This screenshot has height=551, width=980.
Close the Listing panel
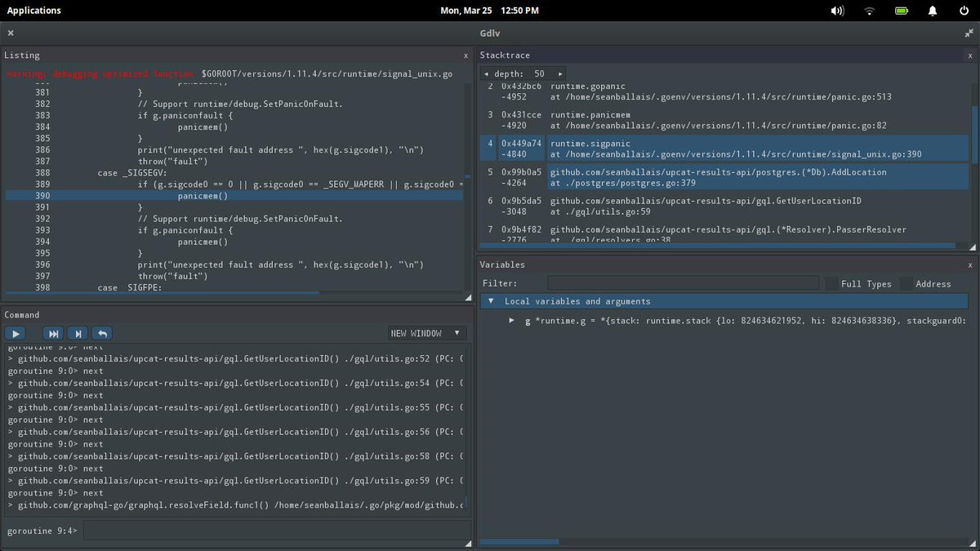point(465,56)
